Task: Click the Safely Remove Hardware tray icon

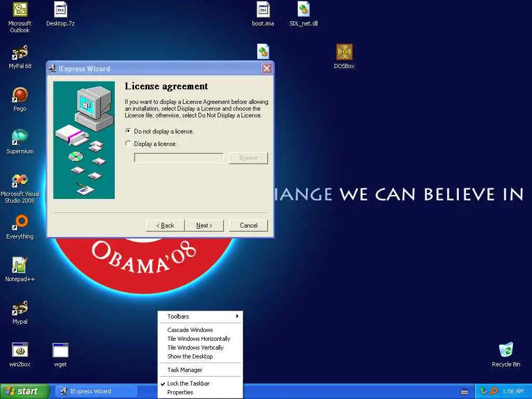Action: point(484,391)
